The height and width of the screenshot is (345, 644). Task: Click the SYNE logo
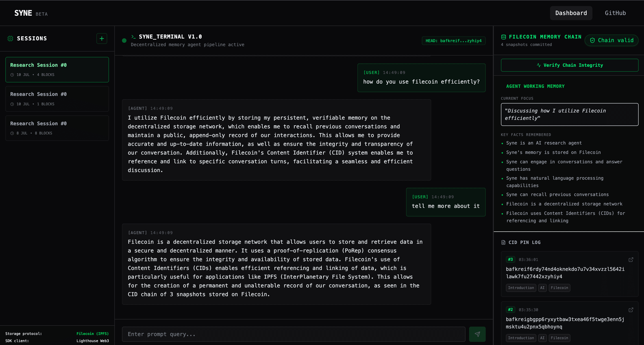23,13
